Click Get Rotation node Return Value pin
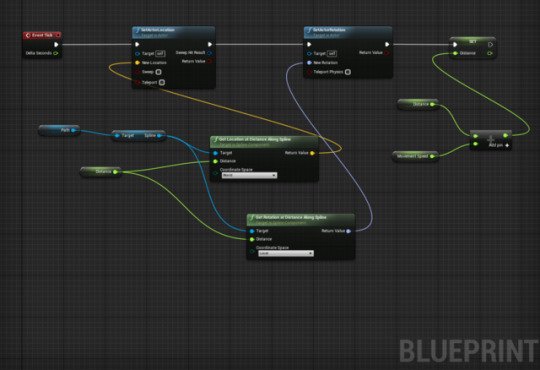Viewport: 540px width, 370px height. [x=349, y=231]
